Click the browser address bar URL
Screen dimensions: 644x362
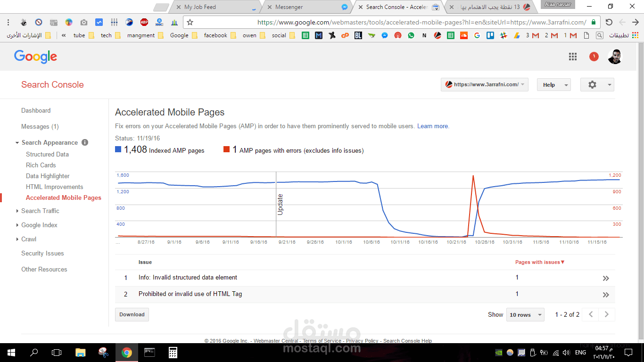(422, 22)
